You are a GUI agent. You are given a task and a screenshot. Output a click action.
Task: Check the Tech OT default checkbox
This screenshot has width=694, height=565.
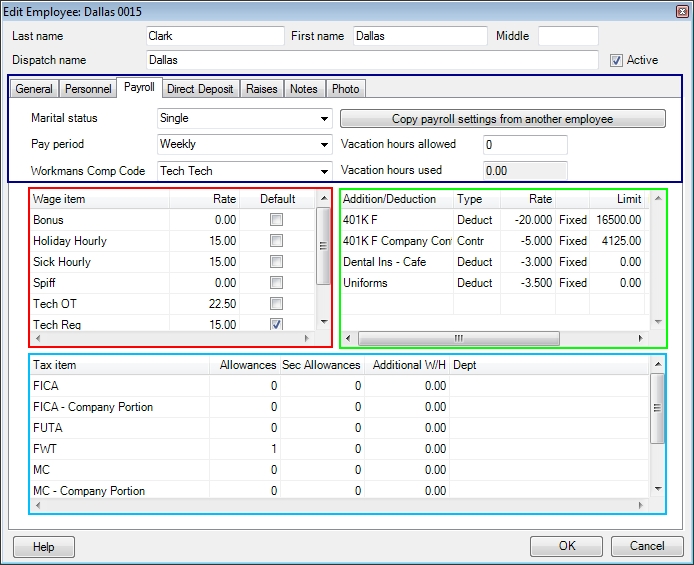click(x=276, y=304)
